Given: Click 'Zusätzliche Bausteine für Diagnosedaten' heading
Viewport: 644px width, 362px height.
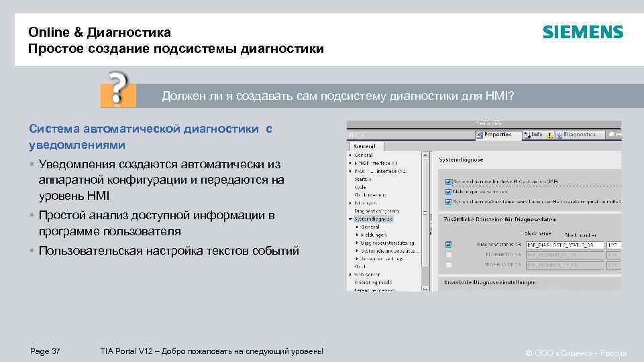Looking at the screenshot, I should click(500, 220).
